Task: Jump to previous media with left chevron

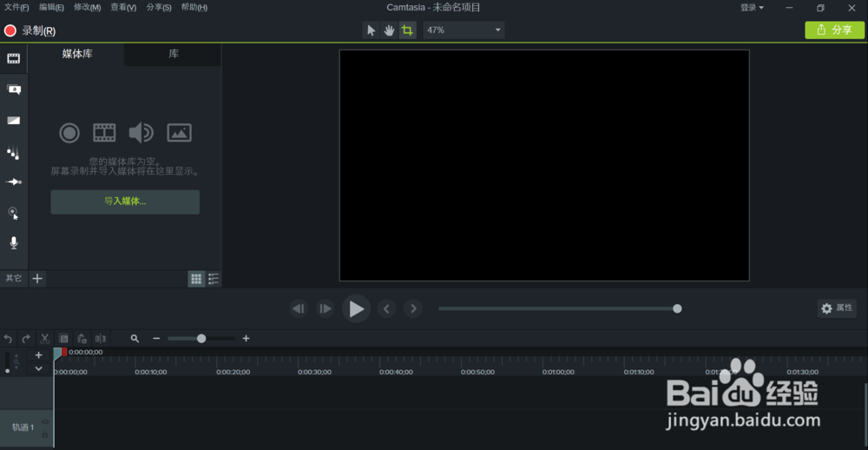Action: (x=386, y=308)
